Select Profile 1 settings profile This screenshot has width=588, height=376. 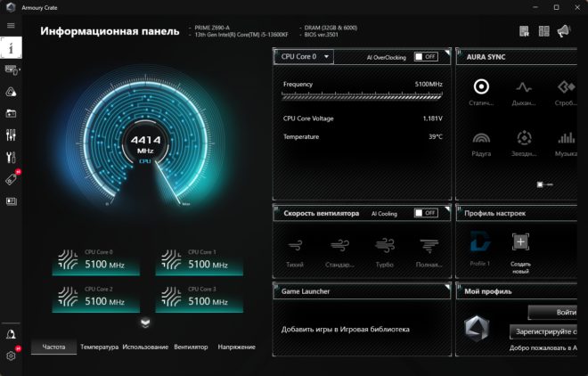coord(480,248)
